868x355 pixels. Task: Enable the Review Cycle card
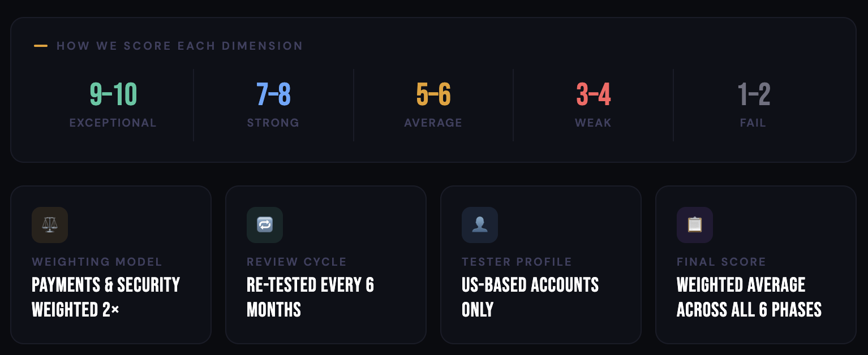pos(326,264)
